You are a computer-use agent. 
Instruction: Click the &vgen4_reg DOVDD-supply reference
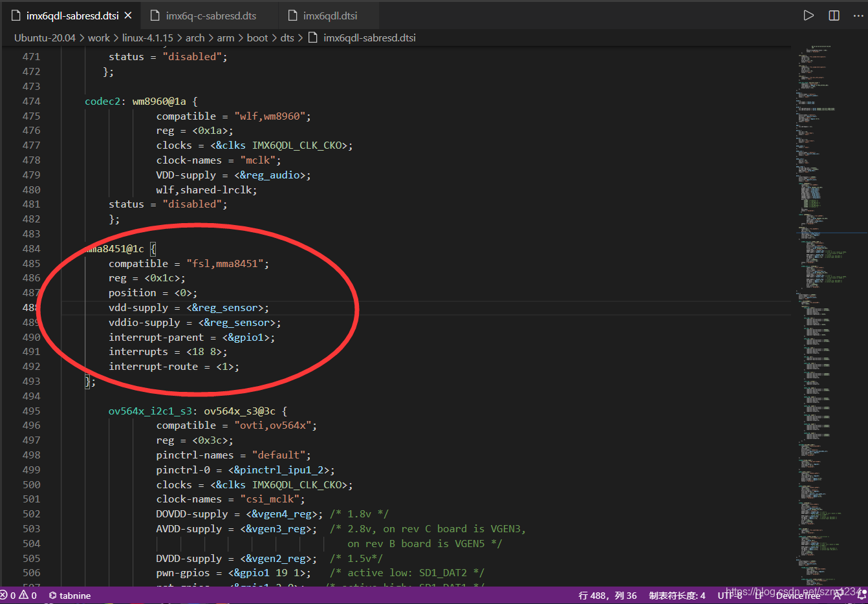point(281,514)
